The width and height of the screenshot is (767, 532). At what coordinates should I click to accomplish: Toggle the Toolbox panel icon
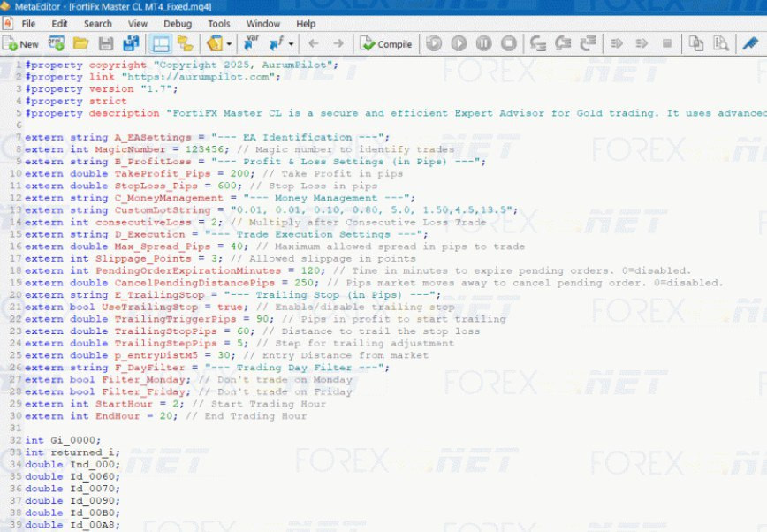pyautogui.click(x=185, y=43)
